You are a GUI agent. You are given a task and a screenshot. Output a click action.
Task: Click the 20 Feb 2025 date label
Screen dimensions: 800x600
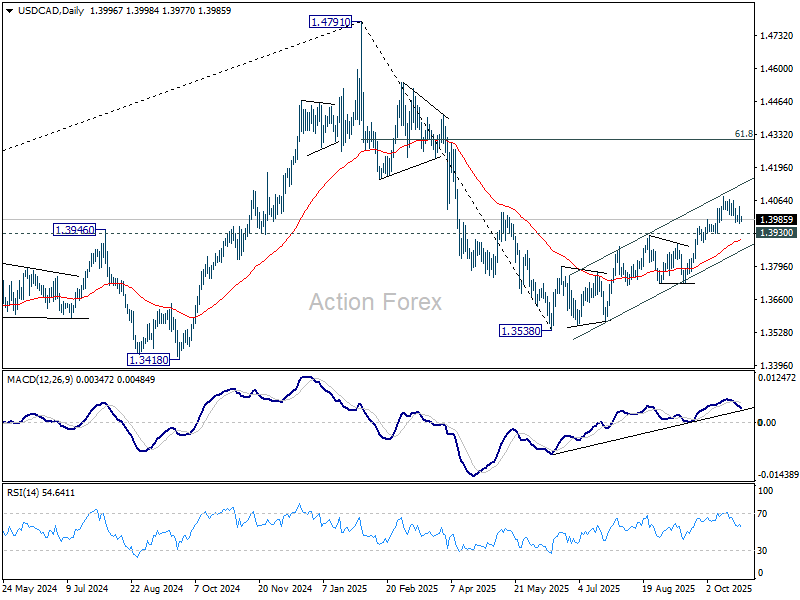click(412, 589)
